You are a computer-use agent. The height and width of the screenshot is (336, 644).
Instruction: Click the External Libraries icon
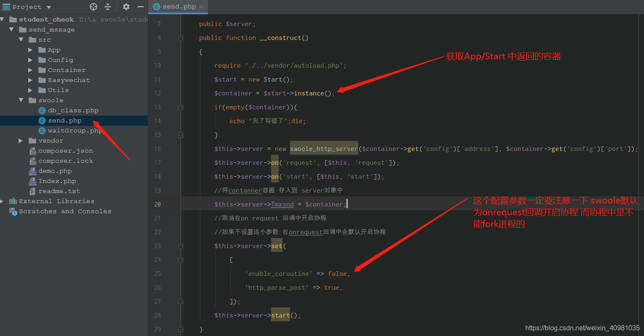[x=13, y=201]
